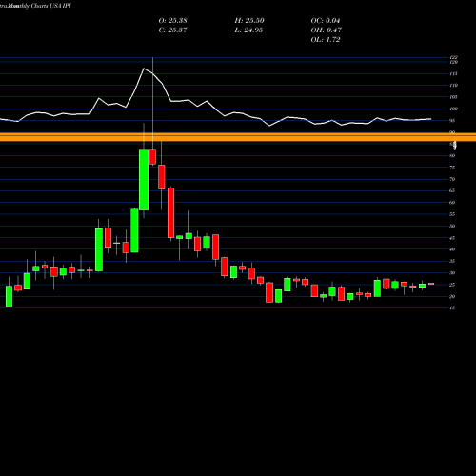Click the first green candle at the chart's left edge
This screenshot has width=476, height=476.
(x=9, y=296)
